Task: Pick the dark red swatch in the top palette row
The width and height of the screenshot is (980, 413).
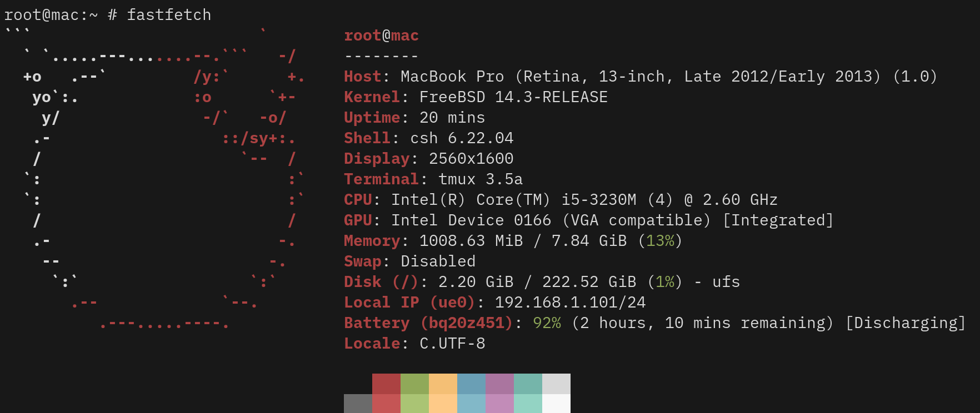Action: 386,384
